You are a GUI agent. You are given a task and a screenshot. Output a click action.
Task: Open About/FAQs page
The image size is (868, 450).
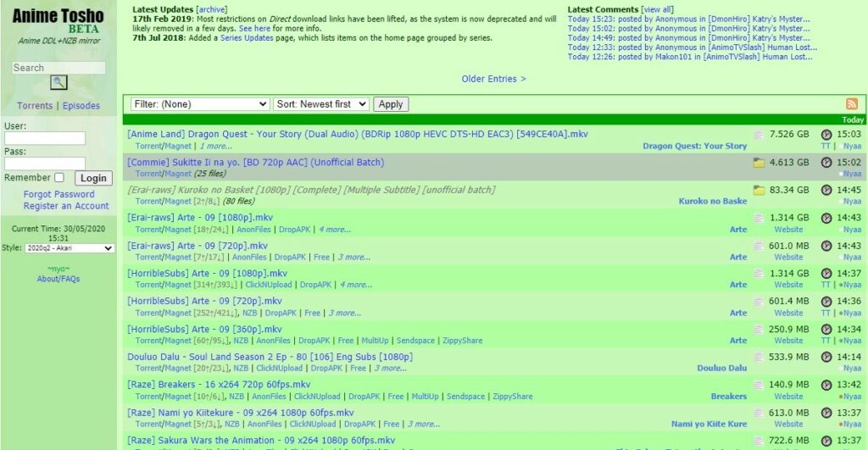(58, 279)
